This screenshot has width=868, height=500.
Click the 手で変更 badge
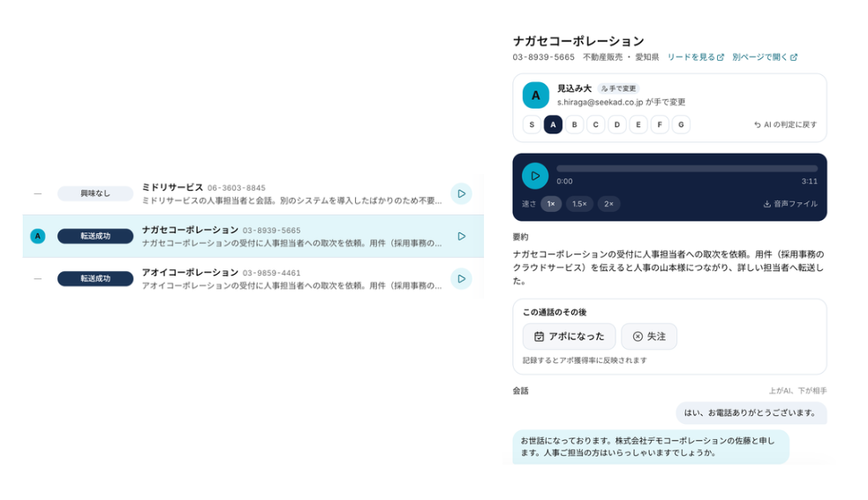(x=618, y=88)
